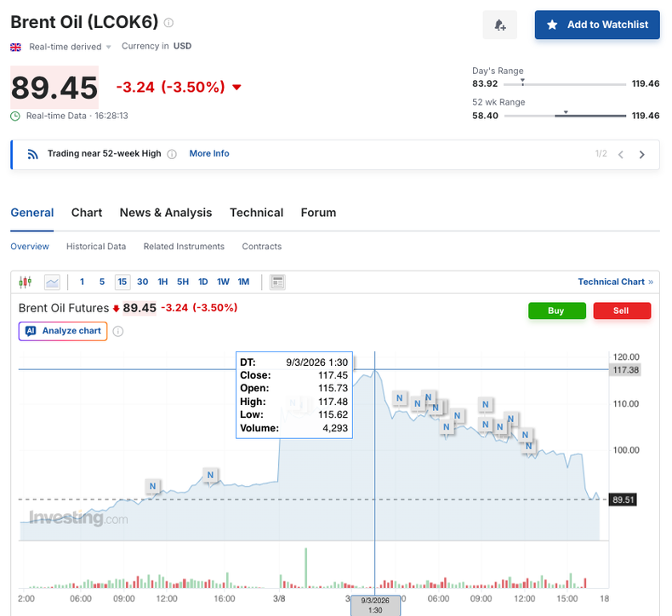672x616 pixels.
Task: Open the Technical tab
Action: (x=256, y=213)
